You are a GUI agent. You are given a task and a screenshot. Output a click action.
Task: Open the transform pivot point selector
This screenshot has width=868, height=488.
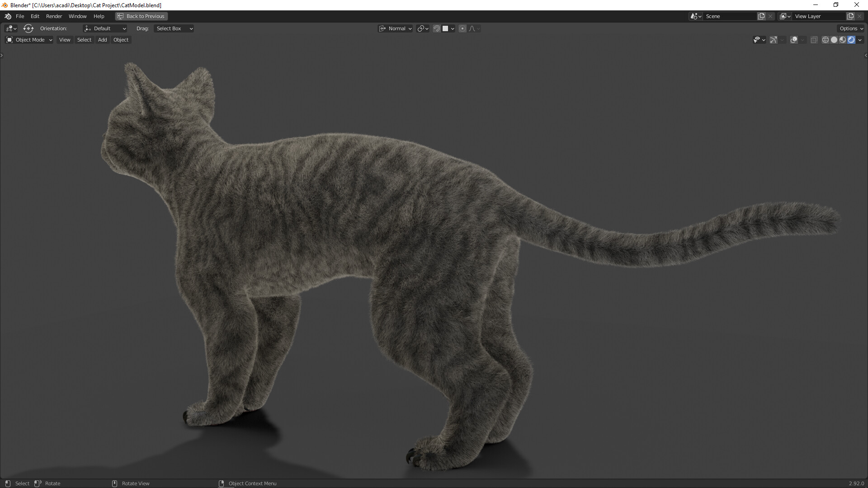(421, 28)
